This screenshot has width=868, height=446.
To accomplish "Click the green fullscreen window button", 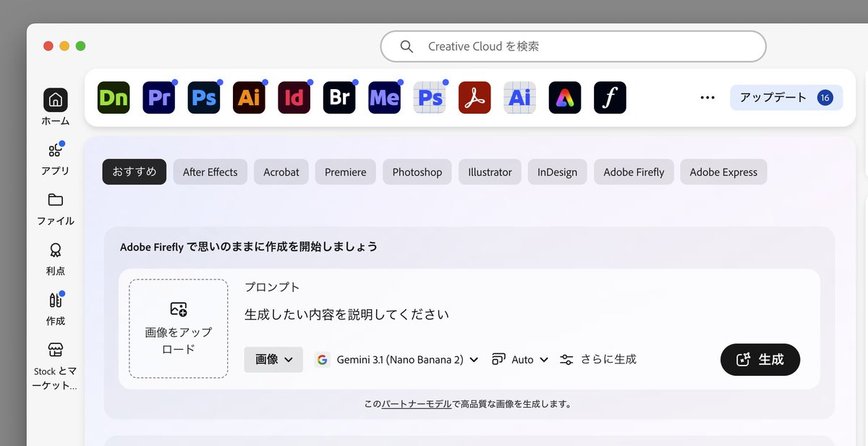I will click(x=80, y=46).
